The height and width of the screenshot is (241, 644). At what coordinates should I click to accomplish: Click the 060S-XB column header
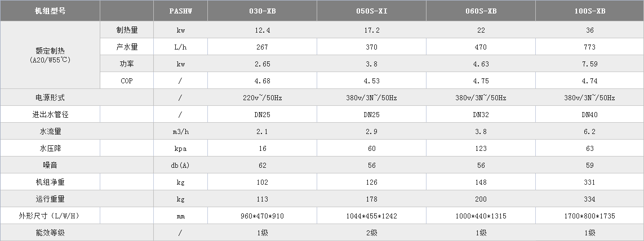(481, 11)
